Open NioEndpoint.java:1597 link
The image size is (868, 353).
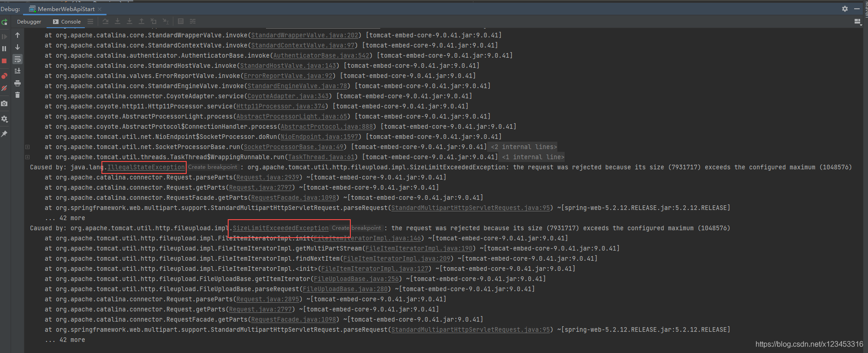[x=319, y=137]
